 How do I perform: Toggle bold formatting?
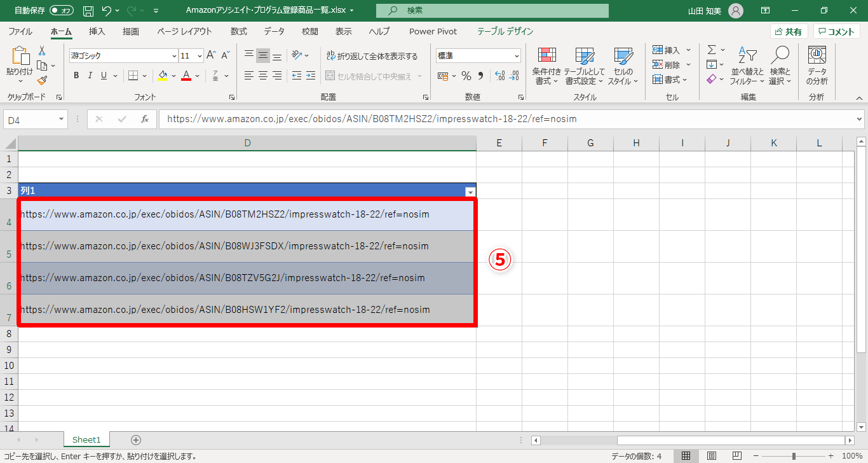[x=76, y=76]
